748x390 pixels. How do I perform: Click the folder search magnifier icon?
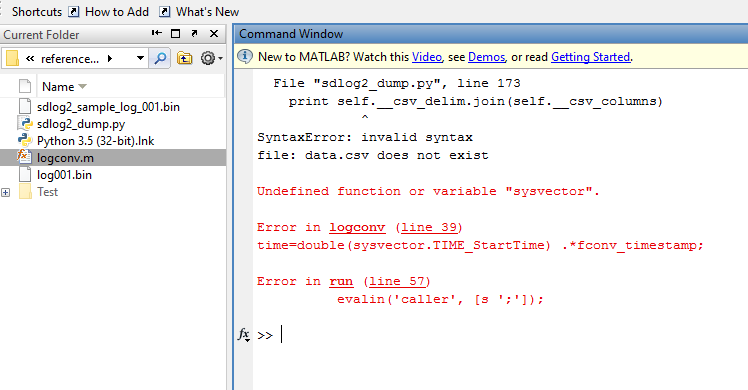point(160,58)
